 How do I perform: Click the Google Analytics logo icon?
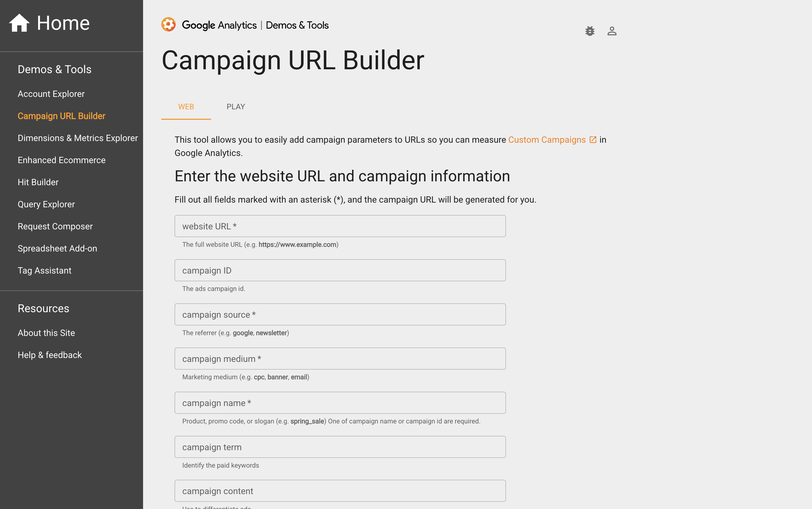click(x=168, y=25)
